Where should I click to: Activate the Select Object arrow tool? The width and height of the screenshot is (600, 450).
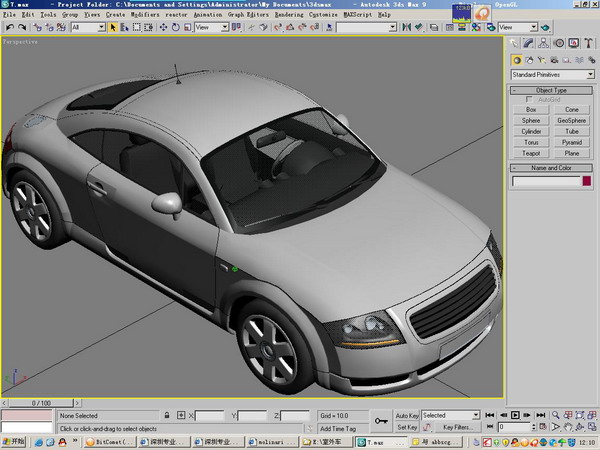113,27
